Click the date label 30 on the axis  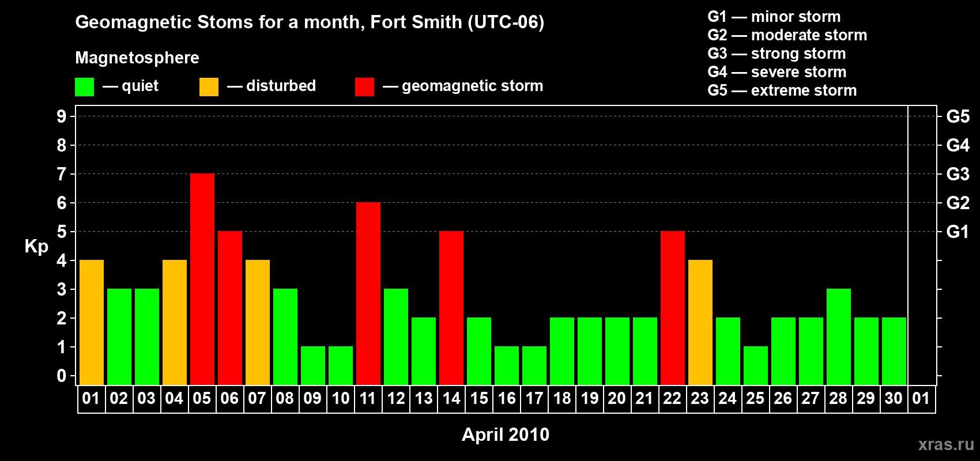click(x=894, y=399)
